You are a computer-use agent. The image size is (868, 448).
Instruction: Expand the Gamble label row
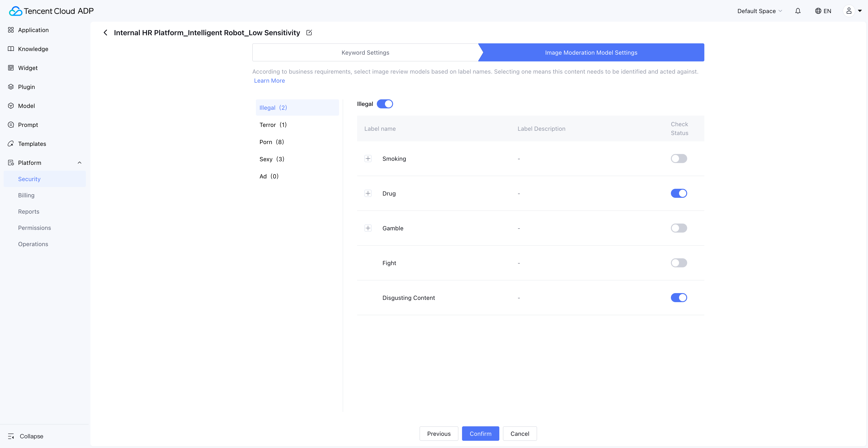pos(368,228)
